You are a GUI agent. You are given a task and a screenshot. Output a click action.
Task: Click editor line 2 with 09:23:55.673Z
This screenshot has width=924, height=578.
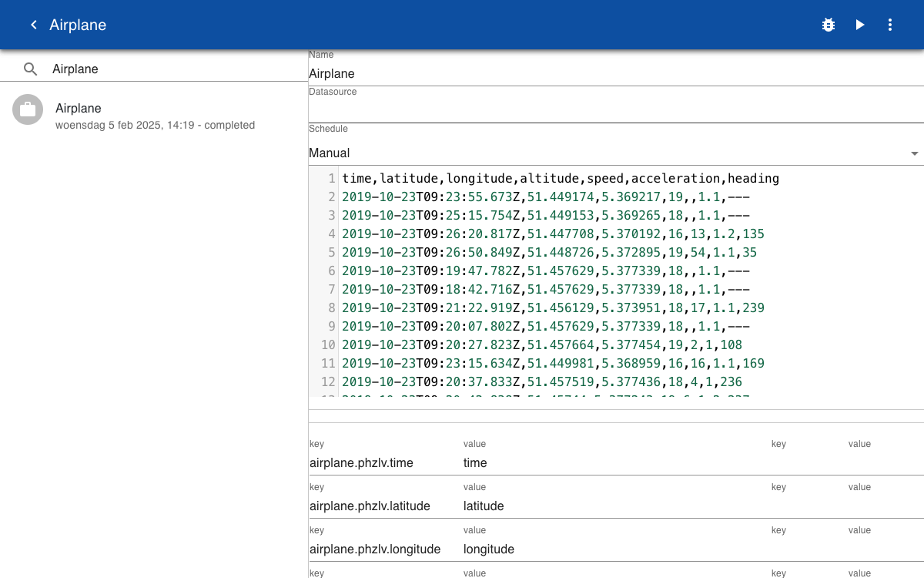click(546, 197)
